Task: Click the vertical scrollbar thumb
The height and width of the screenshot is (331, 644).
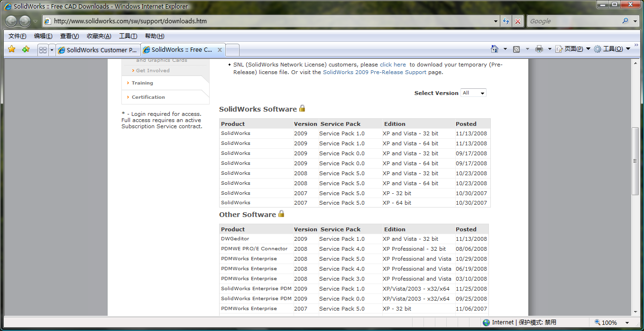Action: (635, 161)
